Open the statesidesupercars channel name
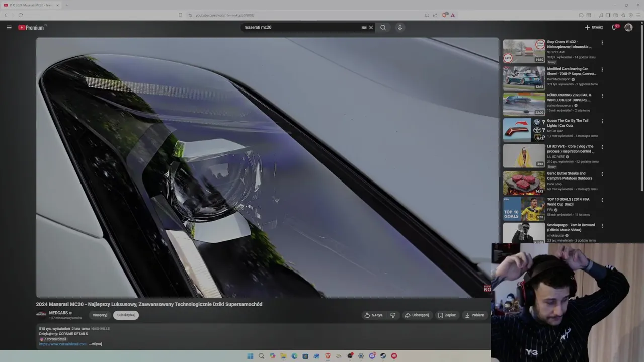Viewport: 644px width, 362px height. pos(560,106)
